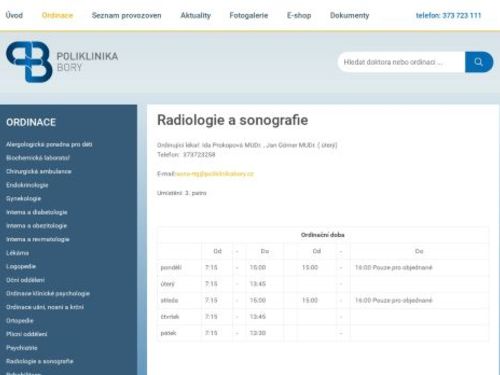This screenshot has width=500, height=375.
Task: Click pondělí's Pouze pro objednané cell
Action: [x=393, y=267]
